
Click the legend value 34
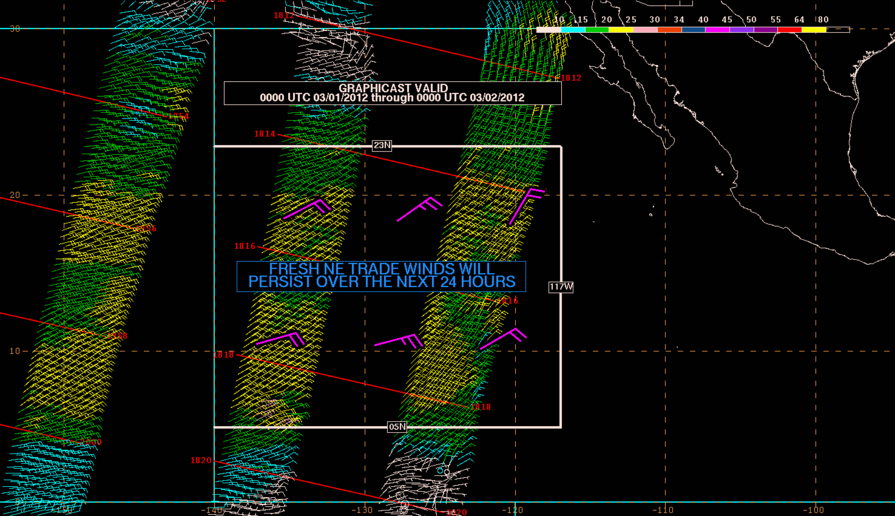pyautogui.click(x=679, y=20)
